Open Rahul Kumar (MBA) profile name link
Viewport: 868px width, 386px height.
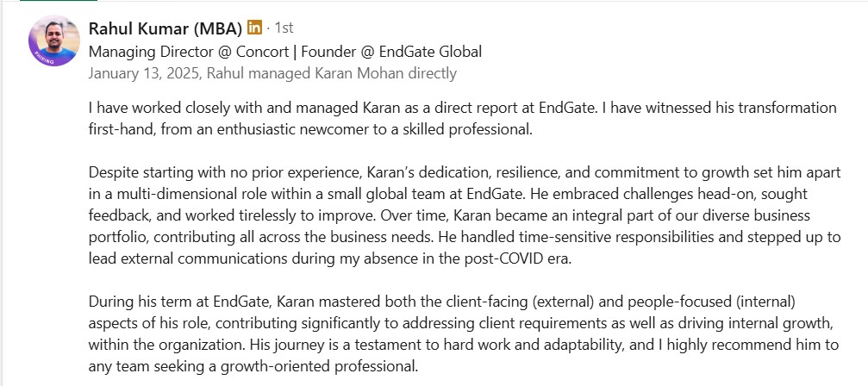point(165,28)
